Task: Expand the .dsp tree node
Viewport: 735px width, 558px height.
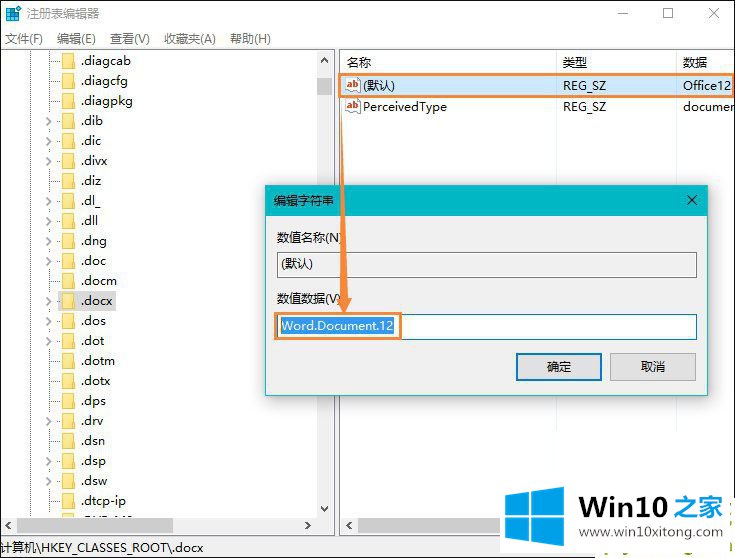Action: coord(48,461)
